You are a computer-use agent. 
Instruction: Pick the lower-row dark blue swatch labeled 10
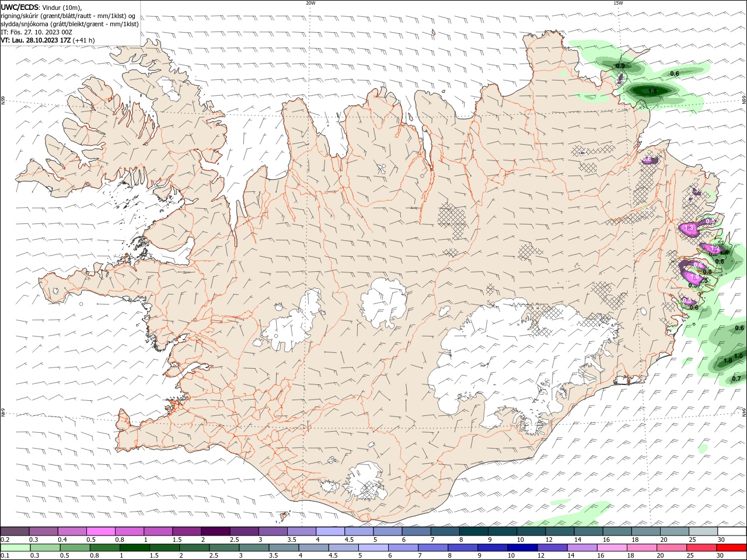(523, 548)
